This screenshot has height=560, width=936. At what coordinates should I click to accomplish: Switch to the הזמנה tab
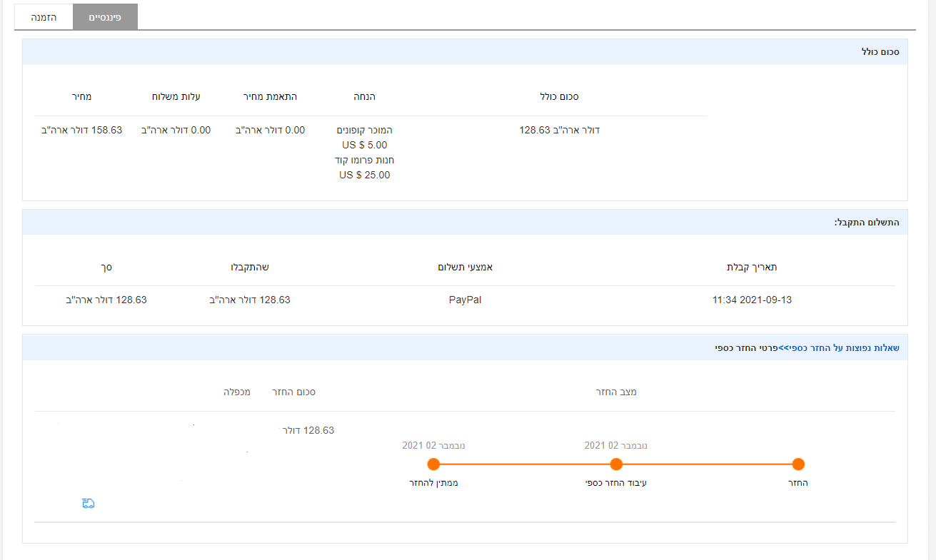click(44, 16)
